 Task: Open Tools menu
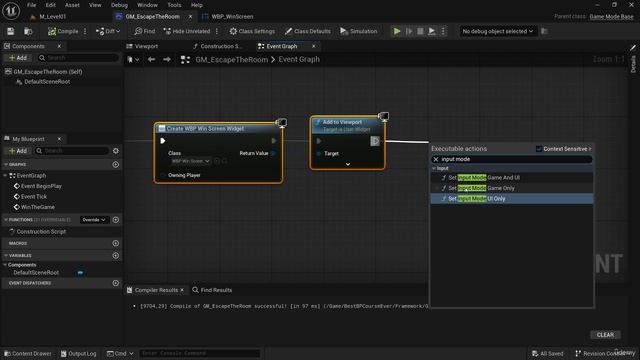pyautogui.click(x=174, y=5)
